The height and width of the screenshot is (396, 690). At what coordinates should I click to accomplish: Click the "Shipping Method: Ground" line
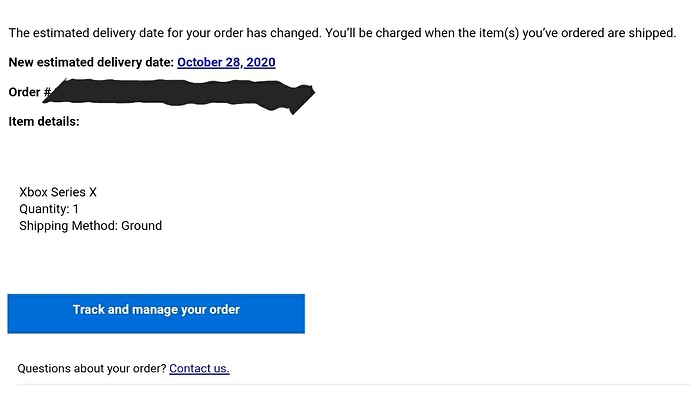click(x=91, y=226)
